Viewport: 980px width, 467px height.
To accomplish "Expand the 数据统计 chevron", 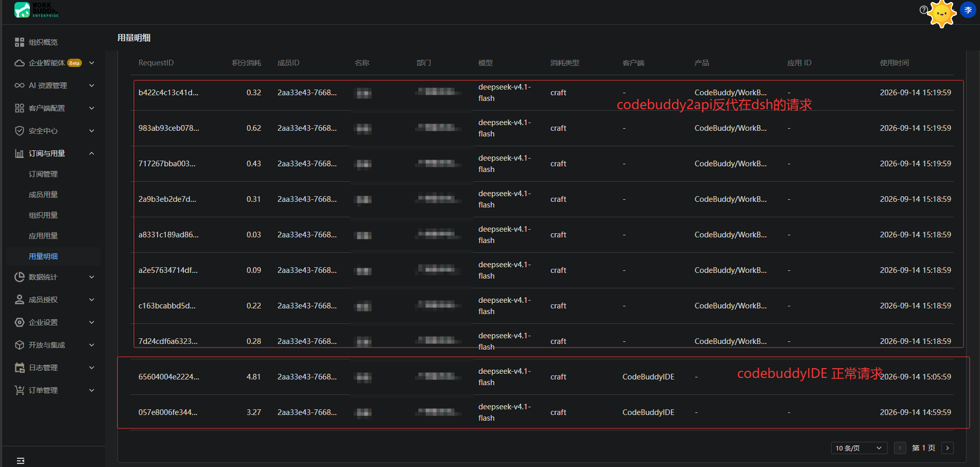I will pyautogui.click(x=92, y=277).
